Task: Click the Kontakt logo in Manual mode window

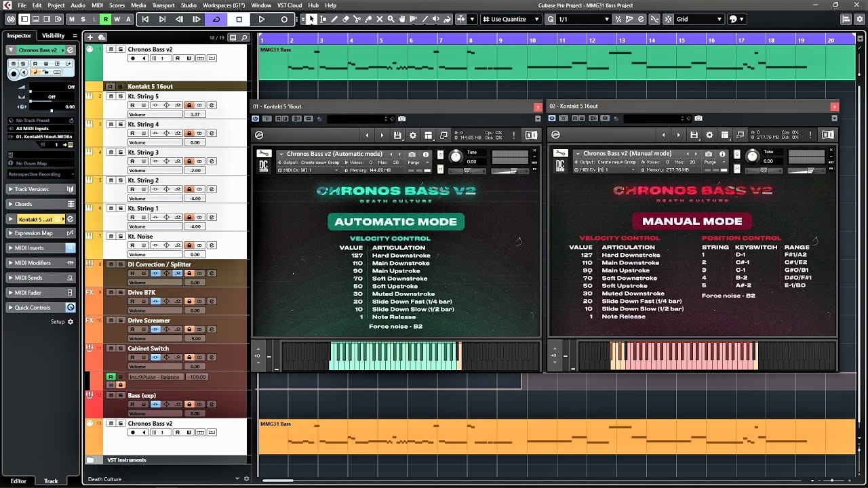Action: coord(555,136)
